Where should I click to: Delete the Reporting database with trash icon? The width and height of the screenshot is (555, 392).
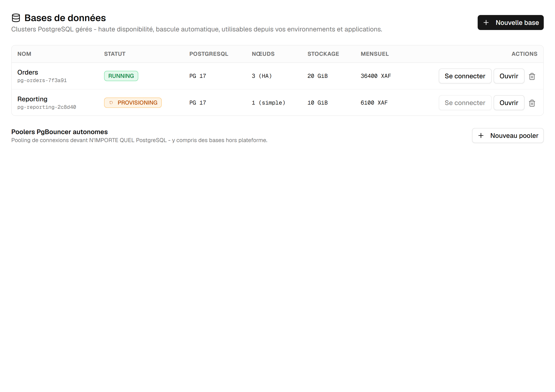pyautogui.click(x=532, y=103)
